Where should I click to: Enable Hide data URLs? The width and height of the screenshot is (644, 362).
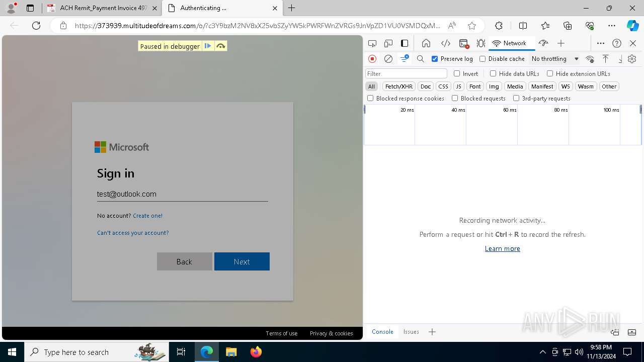pyautogui.click(x=493, y=73)
